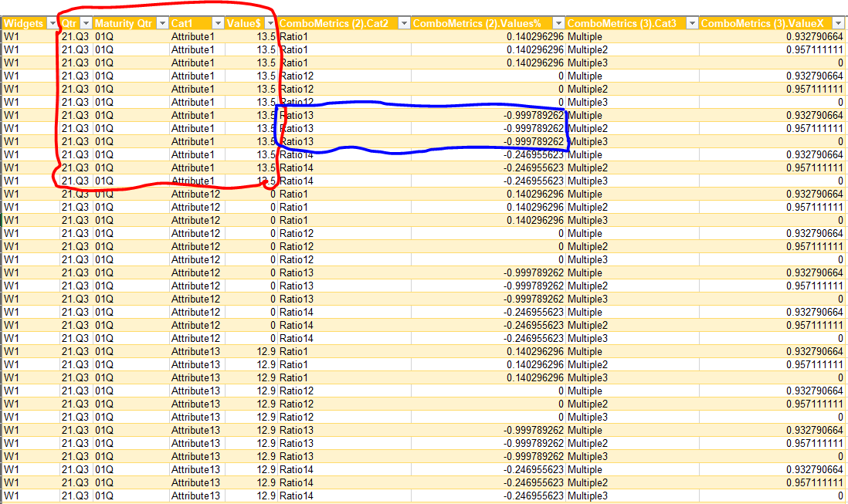Select -0.246955623 in Attribute1 Ratio14 Multiple row

click(x=488, y=154)
